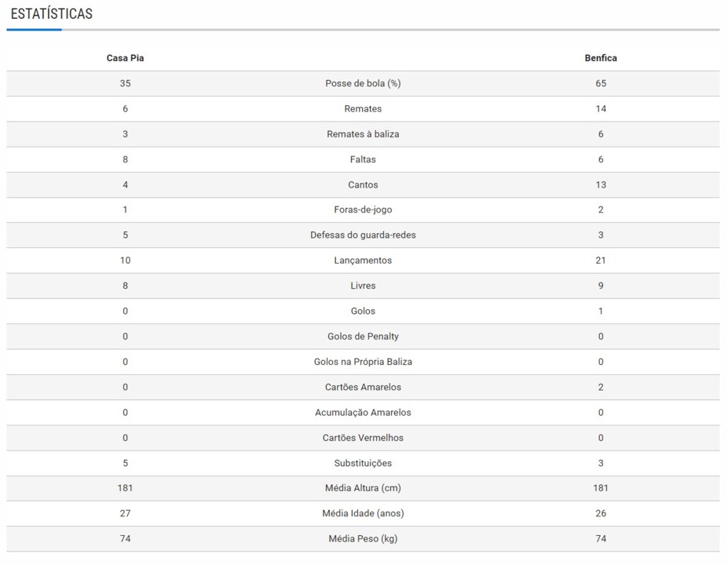Select the Benfica column header
Image resolution: width=728 pixels, height=565 pixels.
click(601, 58)
